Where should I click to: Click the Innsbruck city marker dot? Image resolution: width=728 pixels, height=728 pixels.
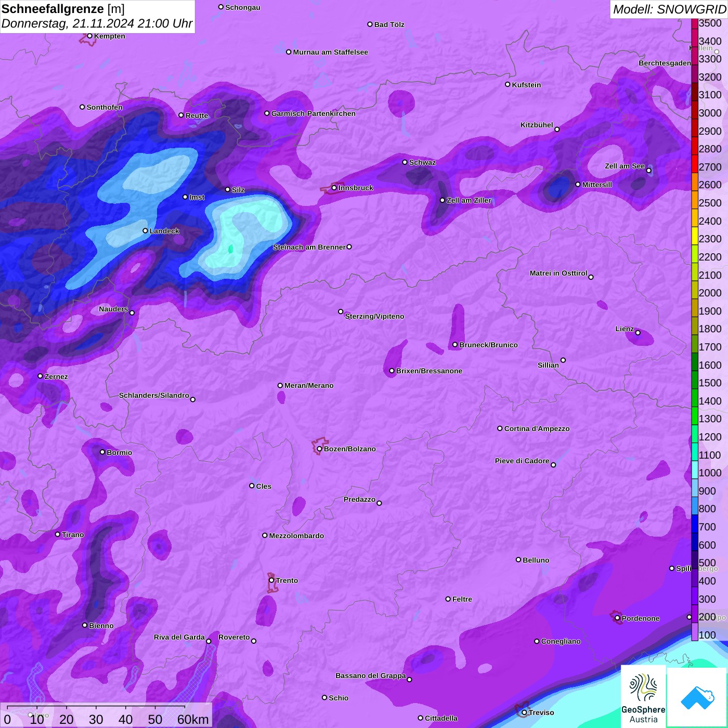pos(334,188)
